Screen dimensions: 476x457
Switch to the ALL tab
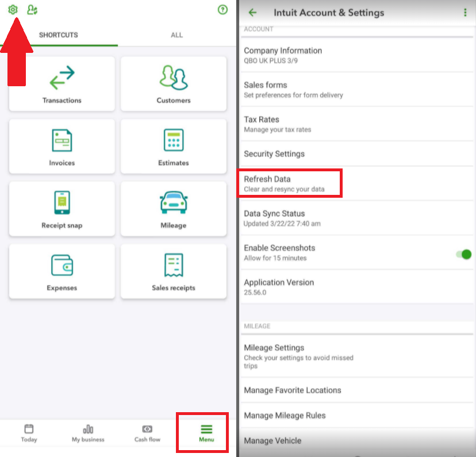(176, 35)
